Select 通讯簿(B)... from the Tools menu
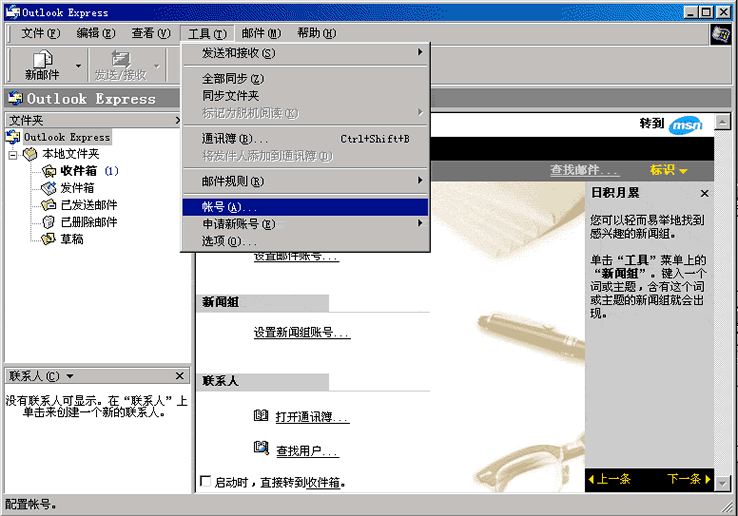The height and width of the screenshot is (516, 738). click(305, 139)
